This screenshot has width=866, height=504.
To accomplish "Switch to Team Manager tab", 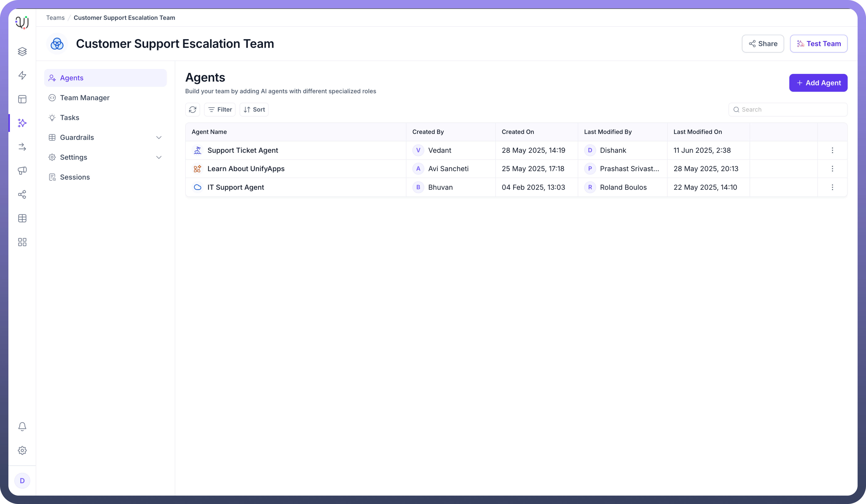I will [x=84, y=98].
